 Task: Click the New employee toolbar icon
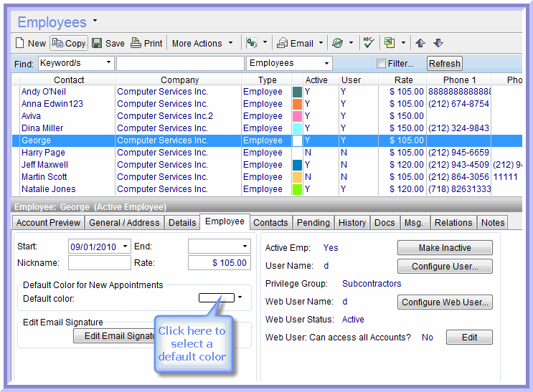[x=21, y=44]
